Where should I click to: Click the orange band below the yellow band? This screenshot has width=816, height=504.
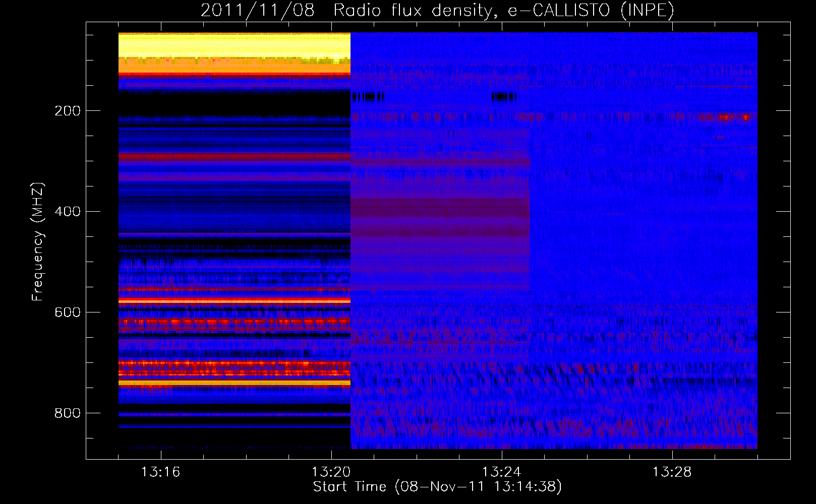pos(235,66)
